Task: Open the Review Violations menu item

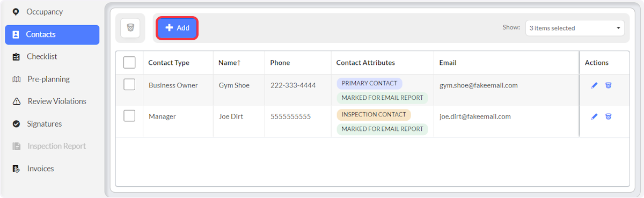Action: click(x=52, y=101)
